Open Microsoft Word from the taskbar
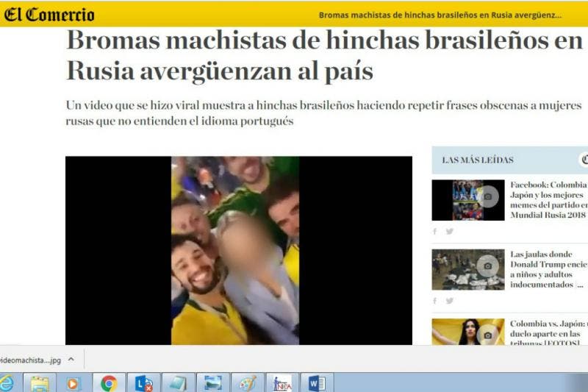The image size is (588, 392). pyautogui.click(x=317, y=383)
